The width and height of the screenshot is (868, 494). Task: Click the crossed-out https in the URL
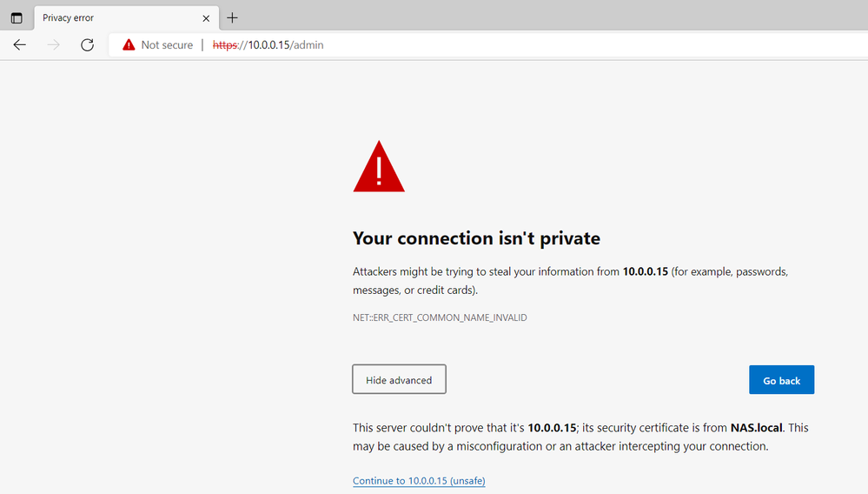tap(225, 45)
